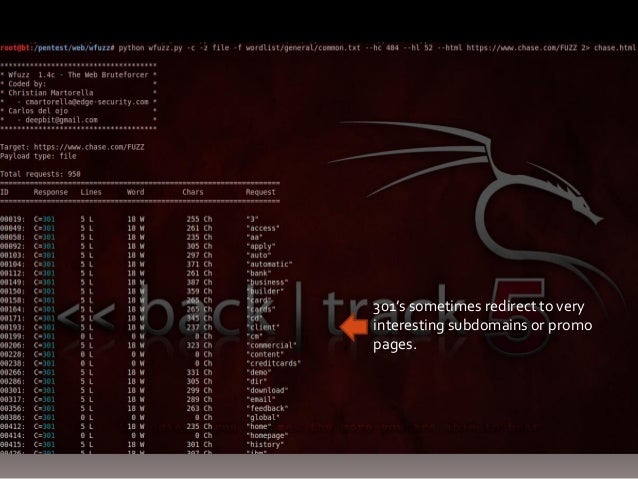Viewport: 638px width, 479px height.
Task: Click the "apply" request entry
Action: pyautogui.click(x=261, y=246)
